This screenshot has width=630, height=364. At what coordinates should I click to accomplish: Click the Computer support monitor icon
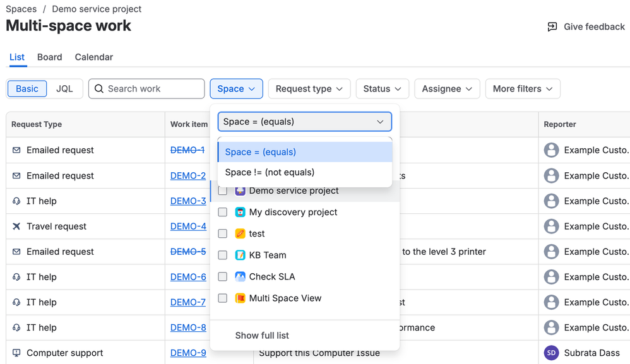(x=16, y=353)
